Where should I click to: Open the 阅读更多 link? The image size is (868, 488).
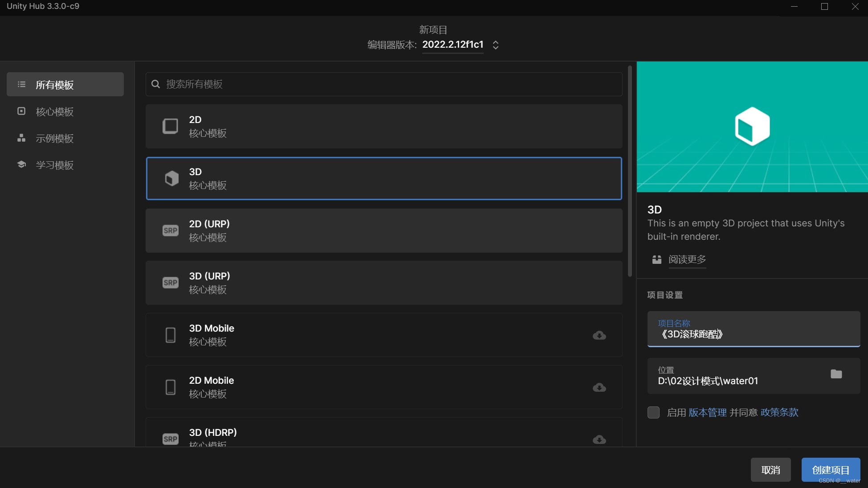coord(687,259)
